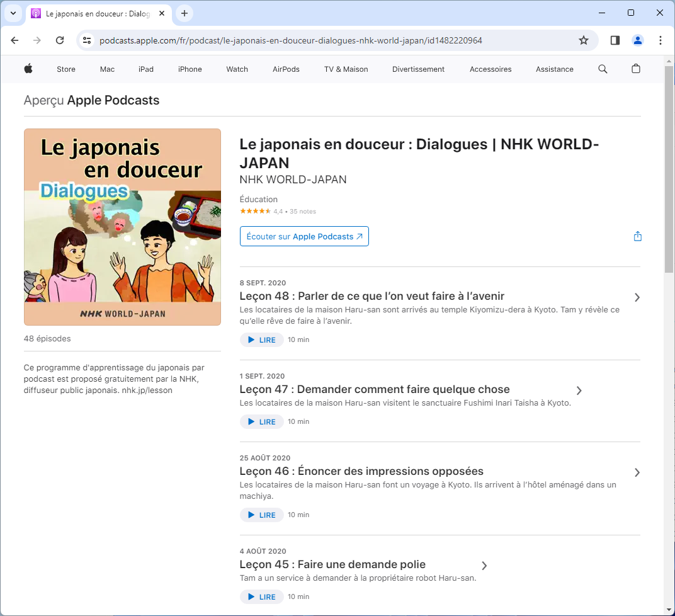Screen dimensions: 675x616
Task: Click the Apple Podcasts heading
Action: click(113, 100)
